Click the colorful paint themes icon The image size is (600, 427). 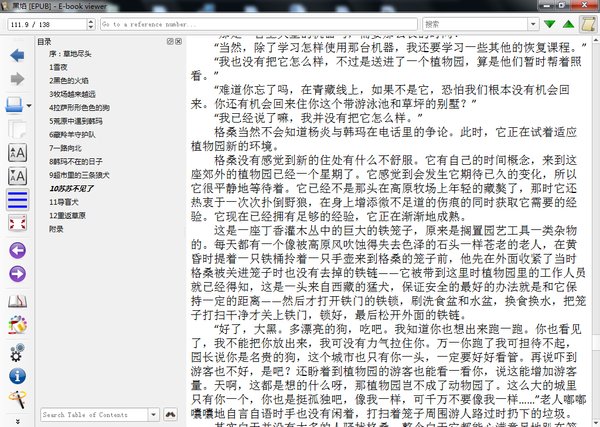pos(17,325)
